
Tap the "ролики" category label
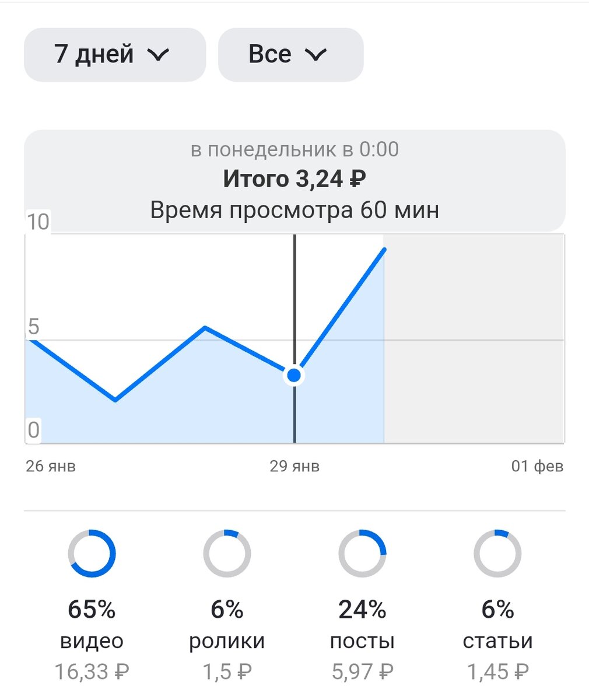tap(227, 641)
